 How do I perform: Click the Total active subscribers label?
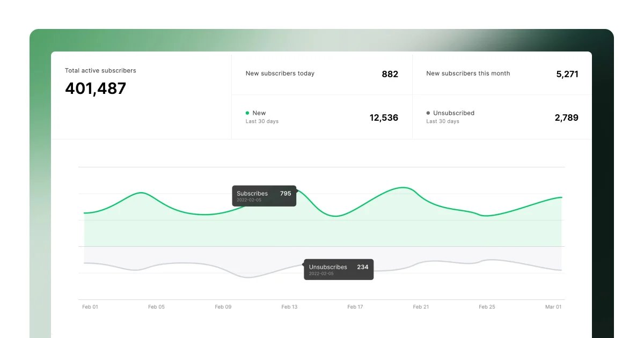tap(100, 70)
